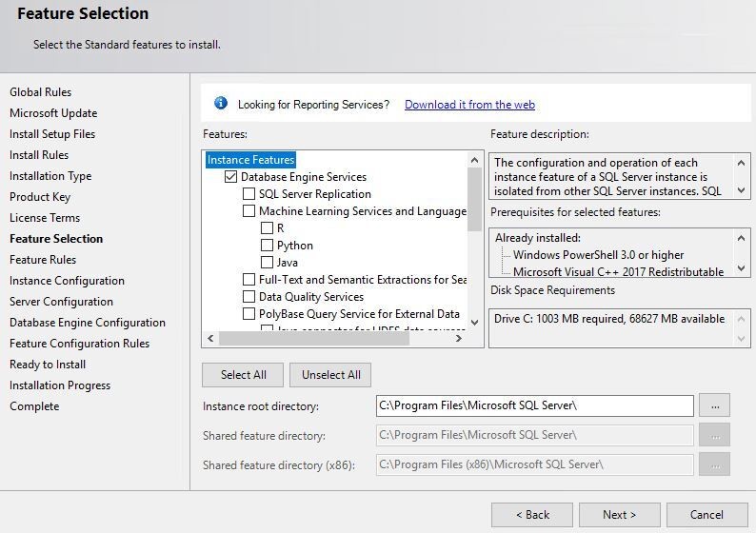The width and height of the screenshot is (756, 533).
Task: Click the features list scroll right arrow
Action: [x=459, y=338]
